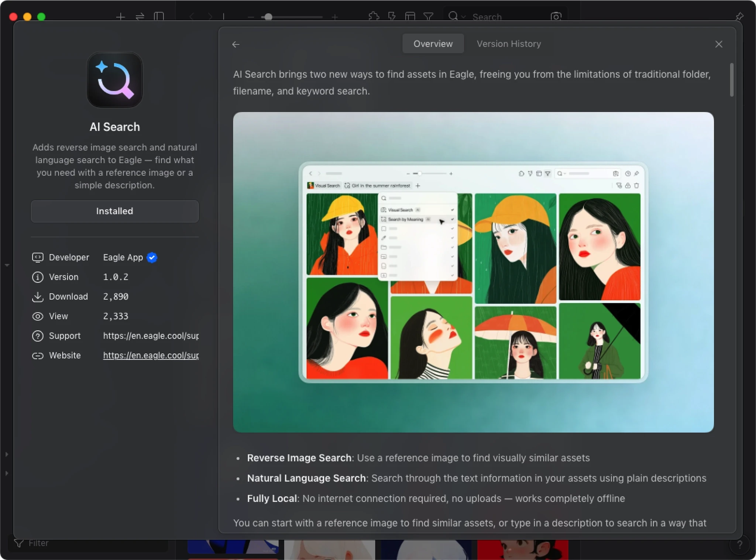The height and width of the screenshot is (560, 756).
Task: Click the pin icon at top right
Action: pos(739,17)
